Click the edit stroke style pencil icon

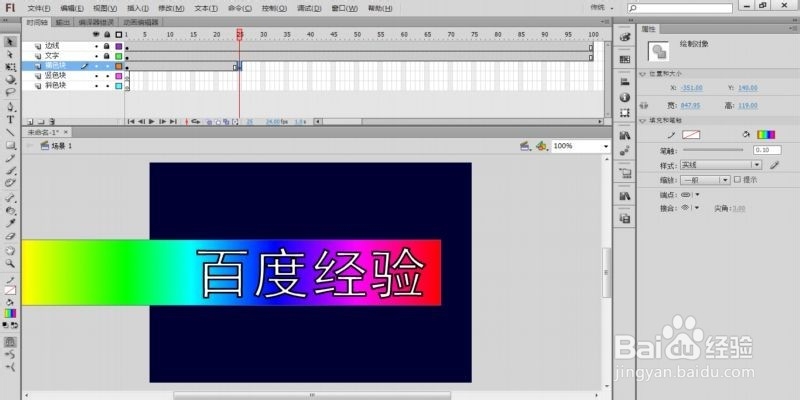click(774, 165)
